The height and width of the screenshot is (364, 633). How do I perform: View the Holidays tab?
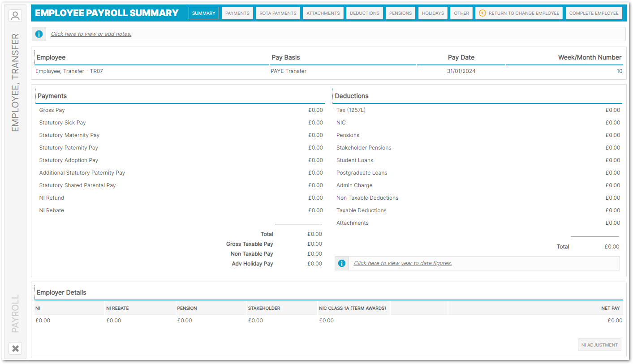[x=433, y=13]
